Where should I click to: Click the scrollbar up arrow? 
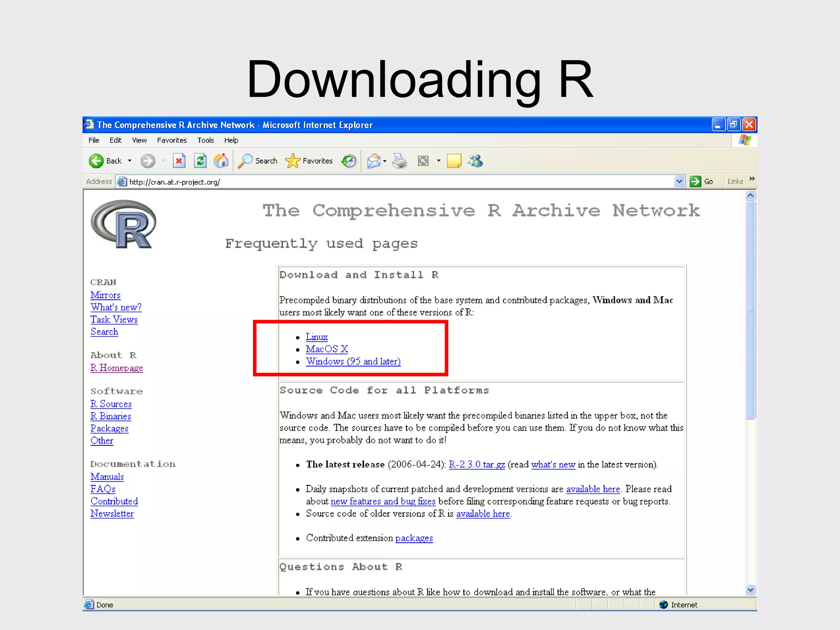point(750,196)
